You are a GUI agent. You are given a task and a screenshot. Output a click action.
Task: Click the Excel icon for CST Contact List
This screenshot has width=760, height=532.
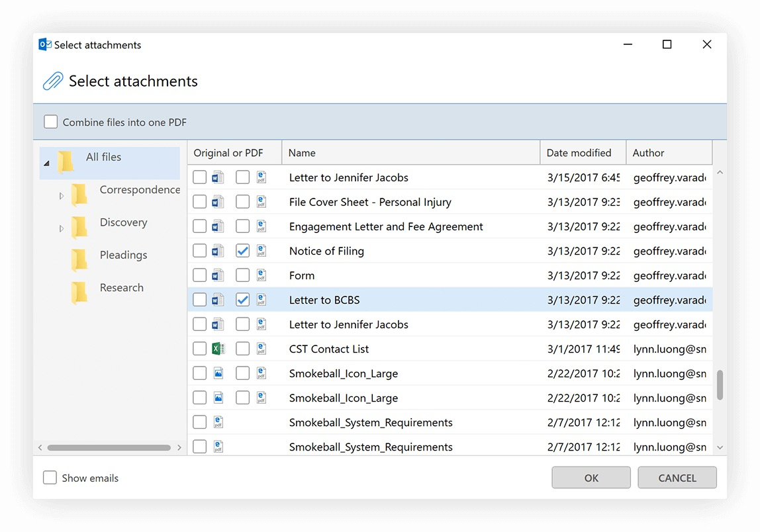pyautogui.click(x=218, y=349)
